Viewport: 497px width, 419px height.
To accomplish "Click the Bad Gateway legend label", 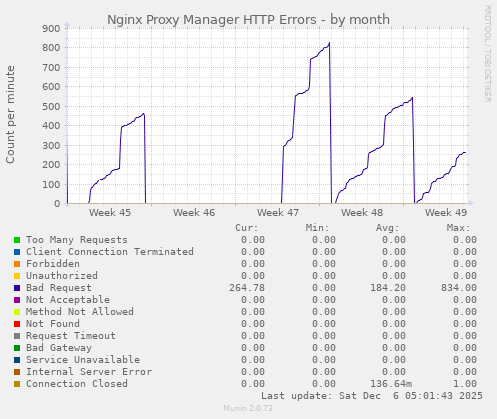I will click(x=59, y=348).
